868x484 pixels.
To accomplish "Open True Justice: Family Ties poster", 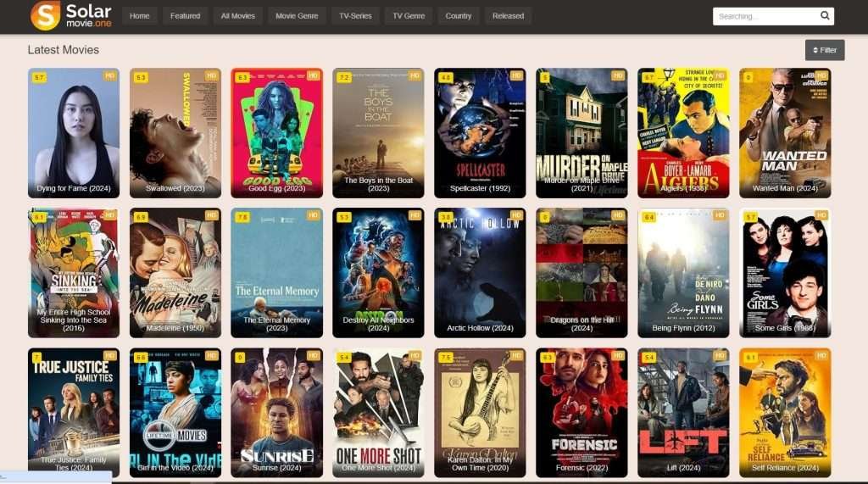I will coord(74,413).
